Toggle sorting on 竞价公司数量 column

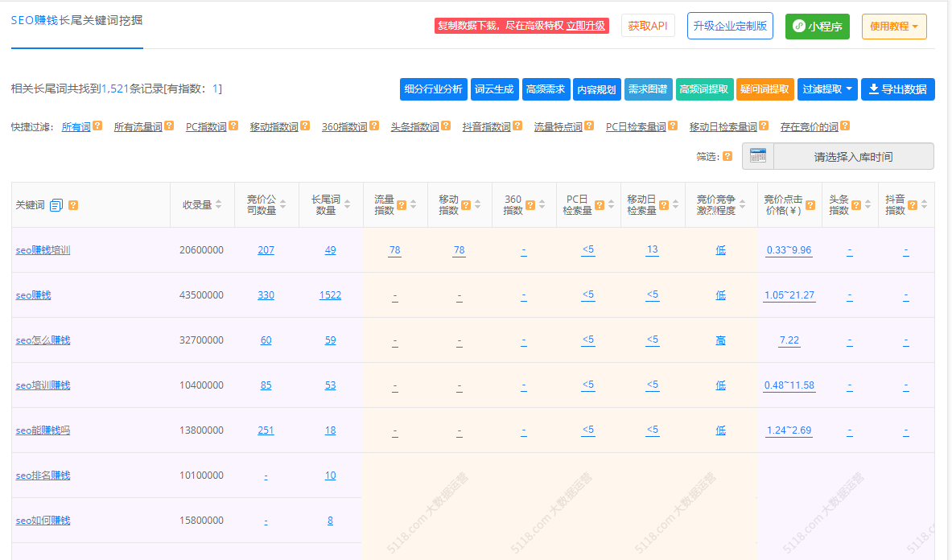pyautogui.click(x=282, y=205)
